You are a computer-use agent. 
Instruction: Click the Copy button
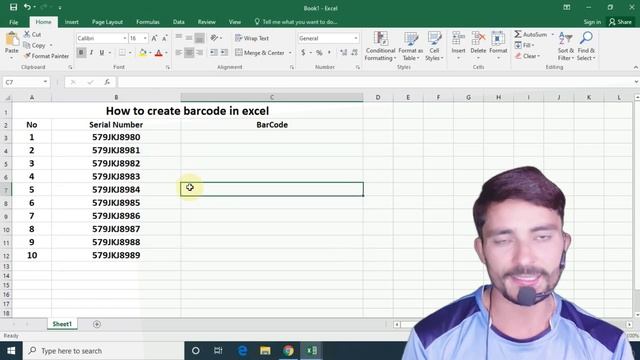[x=34, y=45]
